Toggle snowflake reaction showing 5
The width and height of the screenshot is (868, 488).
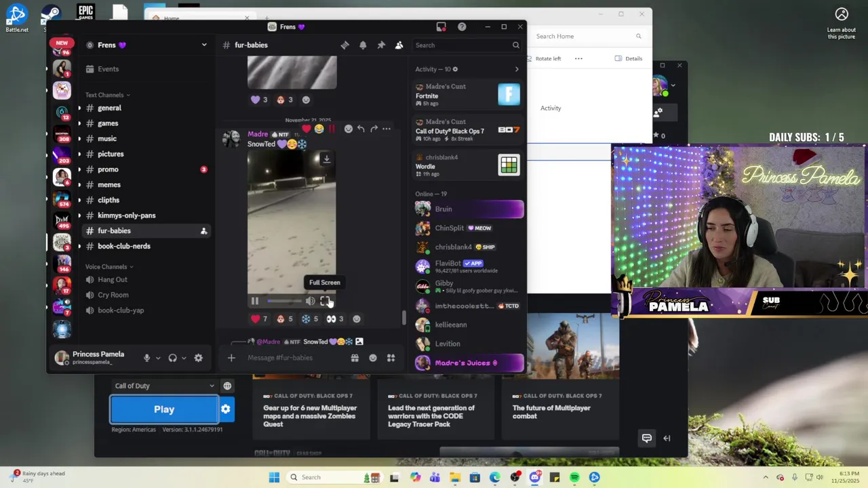coord(310,319)
